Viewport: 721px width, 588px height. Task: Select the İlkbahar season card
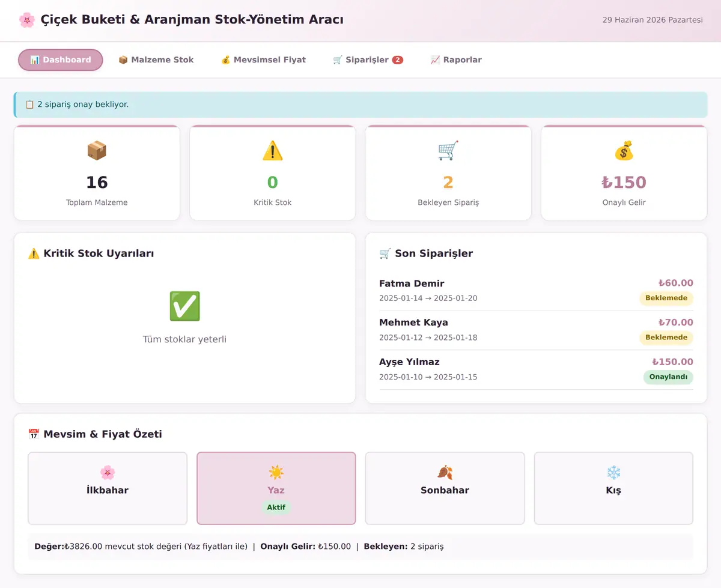[108, 488]
